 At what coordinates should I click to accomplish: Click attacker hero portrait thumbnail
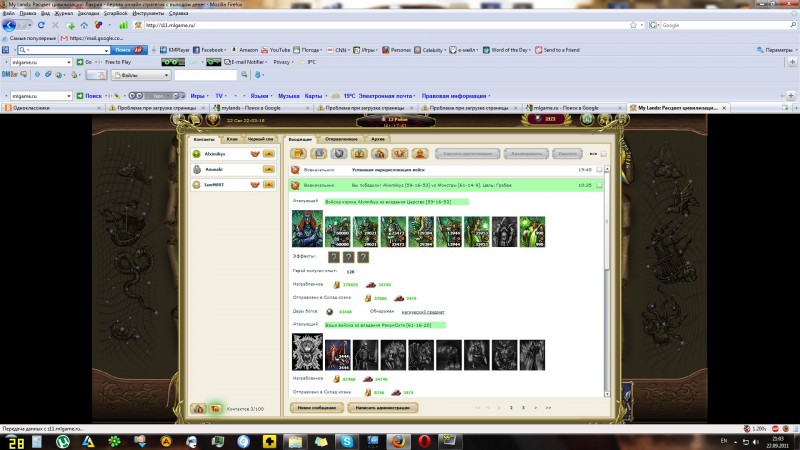pos(307,229)
